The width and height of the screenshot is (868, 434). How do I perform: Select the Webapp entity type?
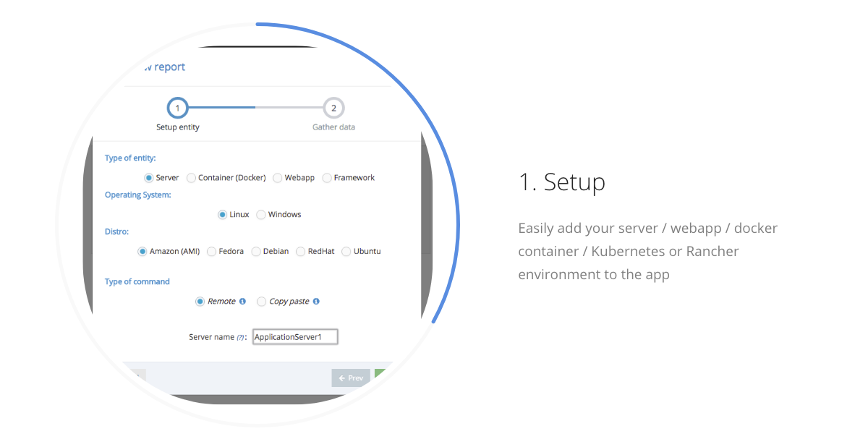click(x=277, y=177)
